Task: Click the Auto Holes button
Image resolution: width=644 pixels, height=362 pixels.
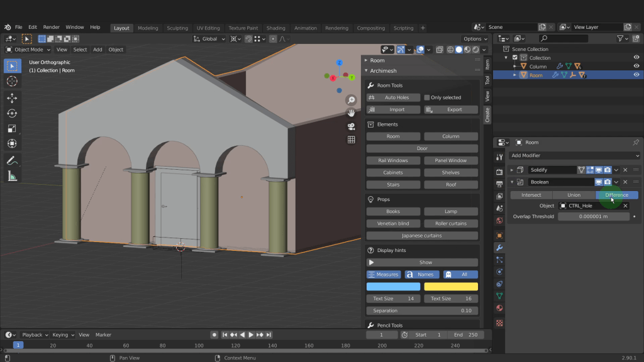Action: 393,97
